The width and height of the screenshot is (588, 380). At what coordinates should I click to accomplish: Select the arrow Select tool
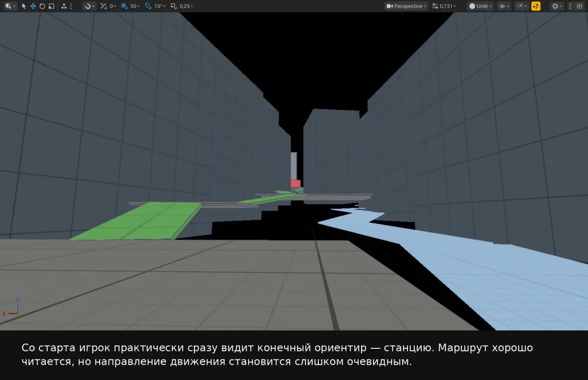tap(24, 6)
